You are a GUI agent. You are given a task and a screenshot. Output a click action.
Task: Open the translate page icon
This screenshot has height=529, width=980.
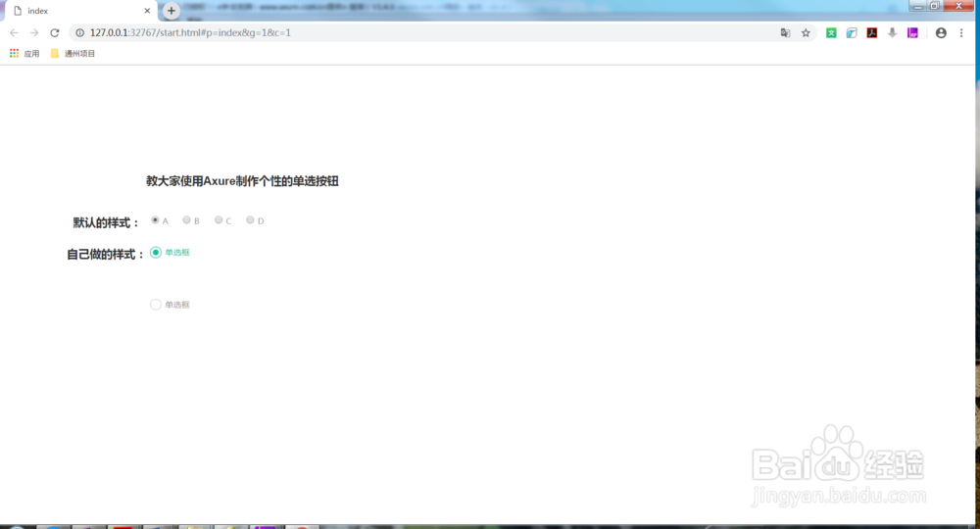[786, 33]
